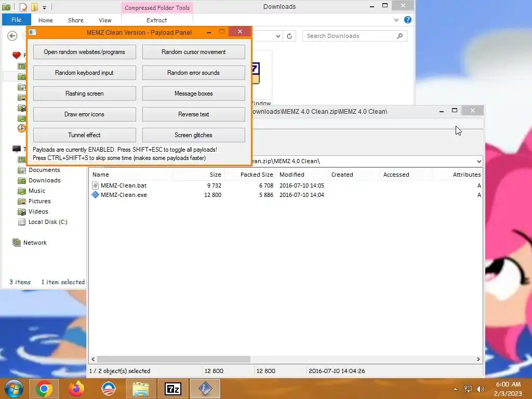Toggle Tunnel effect payload

pos(85,135)
